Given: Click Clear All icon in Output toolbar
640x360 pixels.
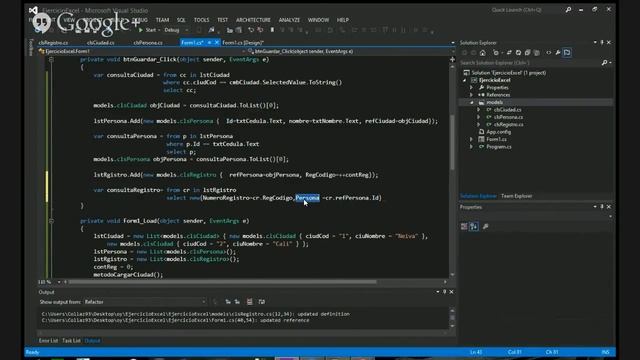Looking at the screenshot, I should click(249, 302).
